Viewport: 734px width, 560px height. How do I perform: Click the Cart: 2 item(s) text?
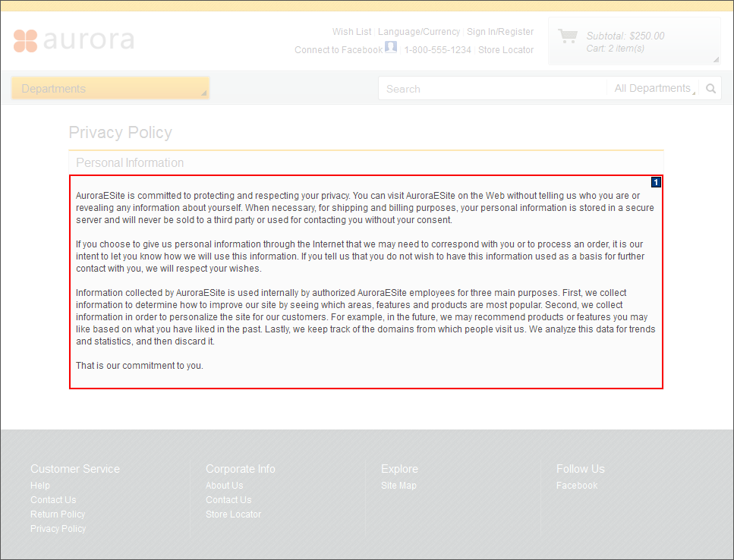(615, 49)
